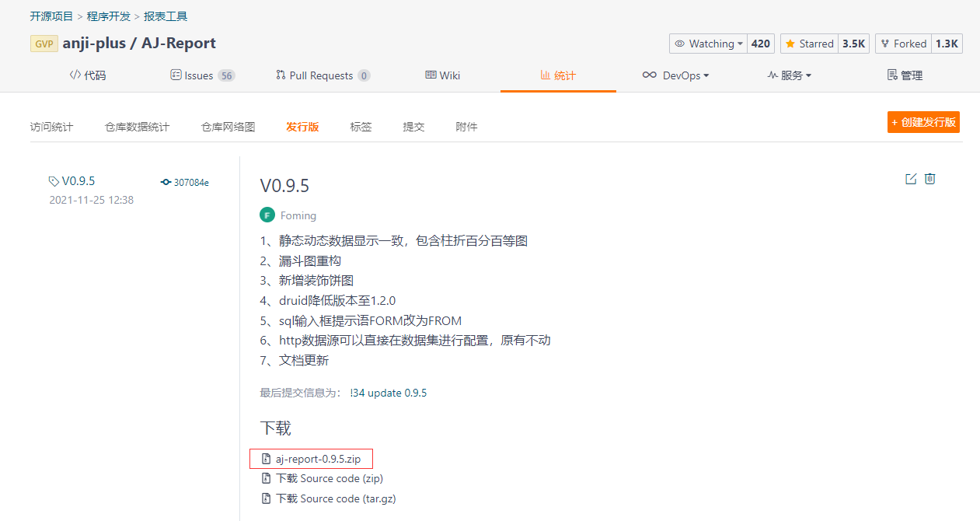Open the Watching dropdown

pos(708,44)
